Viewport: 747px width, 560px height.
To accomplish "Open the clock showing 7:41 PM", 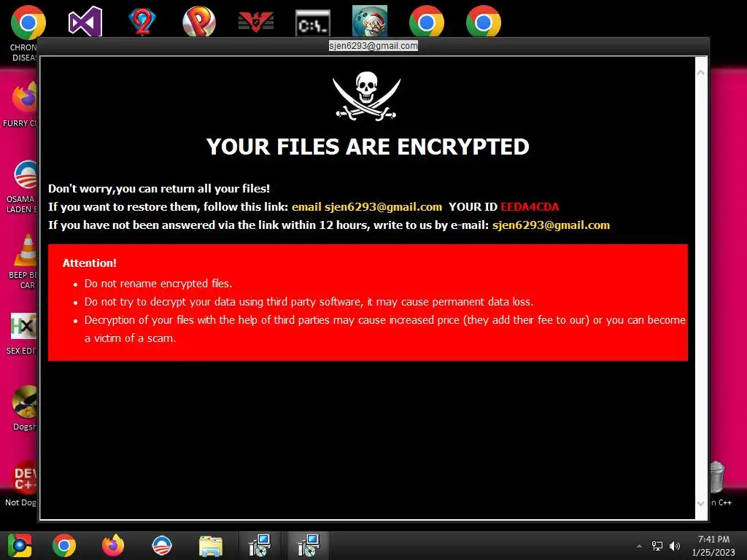I will pyautogui.click(x=713, y=545).
